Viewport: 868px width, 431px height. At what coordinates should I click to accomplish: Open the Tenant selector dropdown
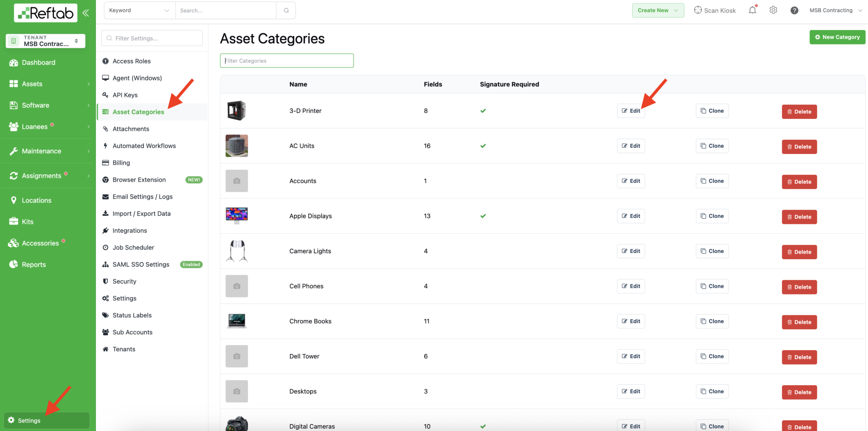click(x=46, y=41)
